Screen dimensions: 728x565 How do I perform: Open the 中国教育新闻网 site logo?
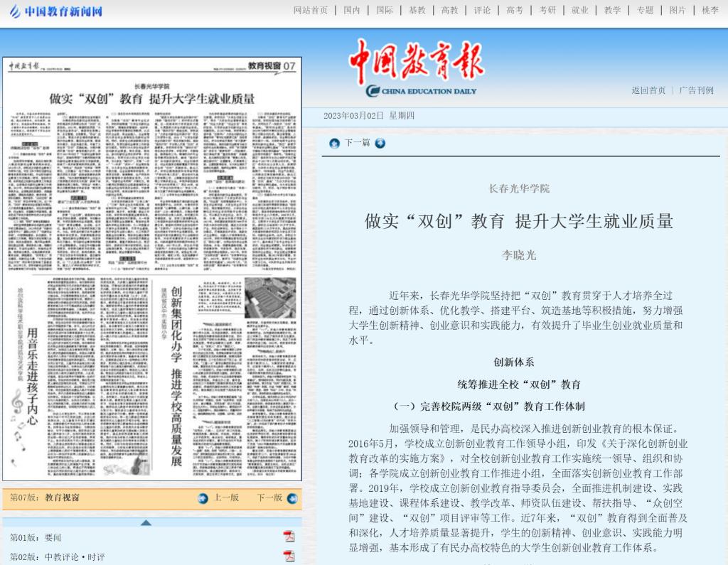[55, 11]
